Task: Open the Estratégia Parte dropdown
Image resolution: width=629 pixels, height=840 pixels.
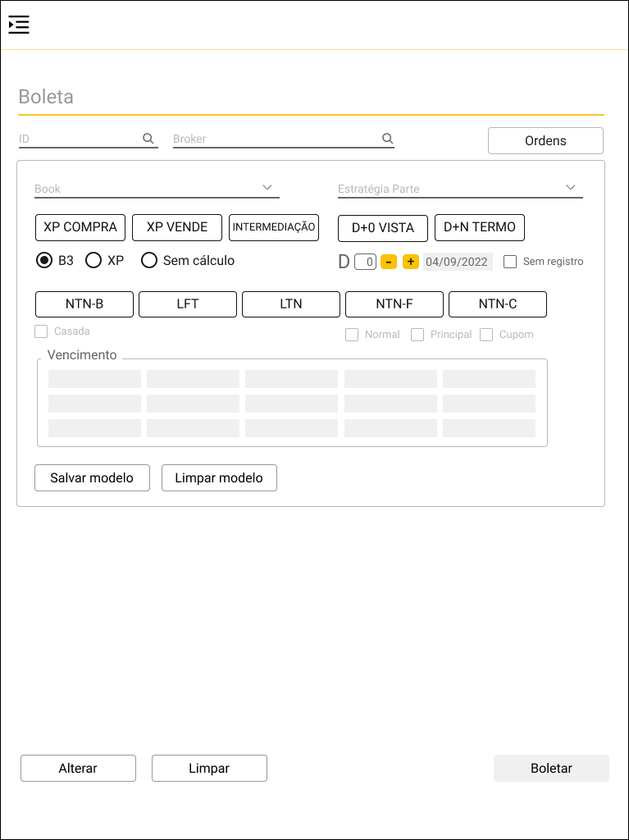Action: 571,188
